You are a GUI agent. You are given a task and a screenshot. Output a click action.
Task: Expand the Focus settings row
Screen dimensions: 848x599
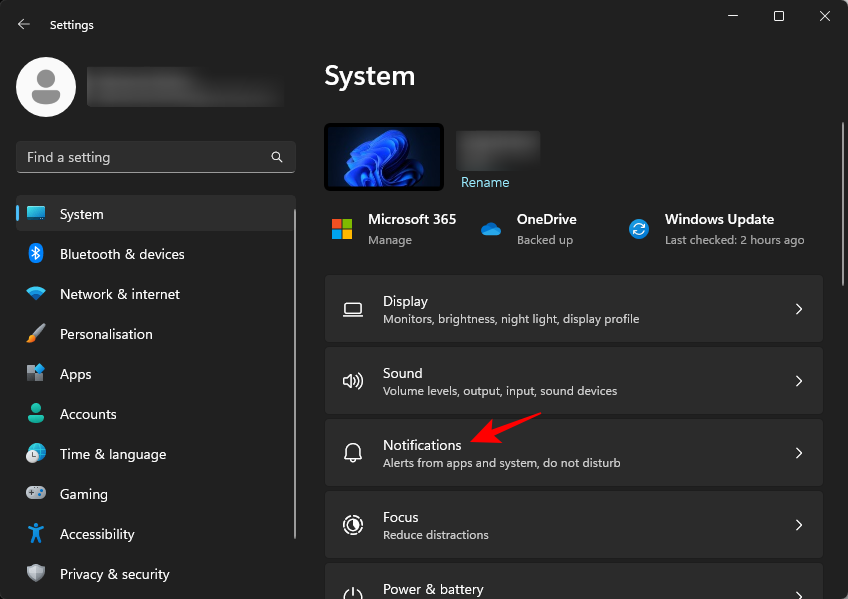(x=798, y=525)
